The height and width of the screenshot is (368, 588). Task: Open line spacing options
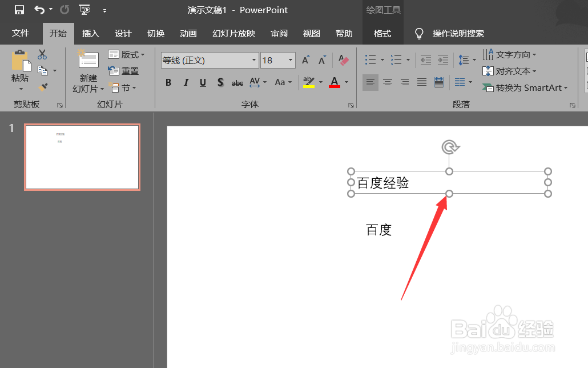pyautogui.click(x=467, y=59)
